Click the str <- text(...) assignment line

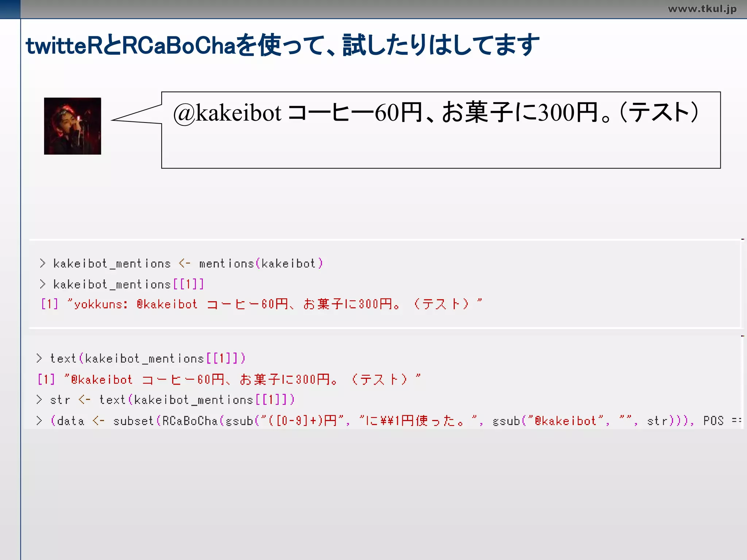(x=165, y=400)
